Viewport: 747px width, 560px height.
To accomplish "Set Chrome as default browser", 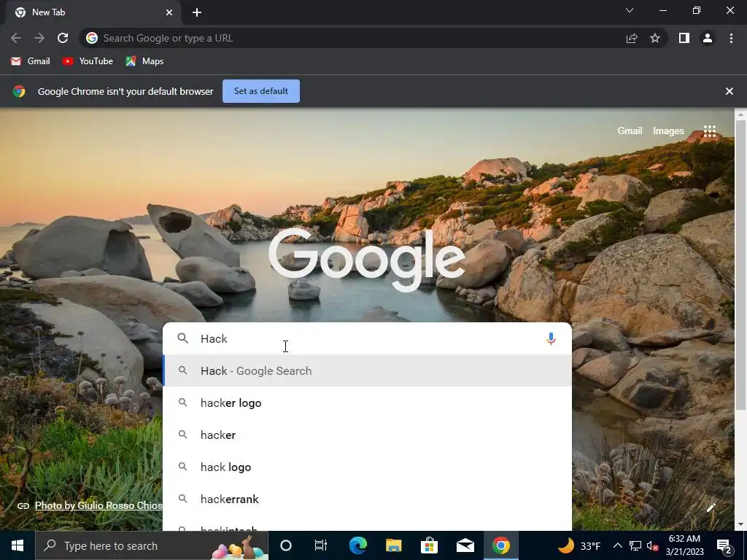I will 261,91.
